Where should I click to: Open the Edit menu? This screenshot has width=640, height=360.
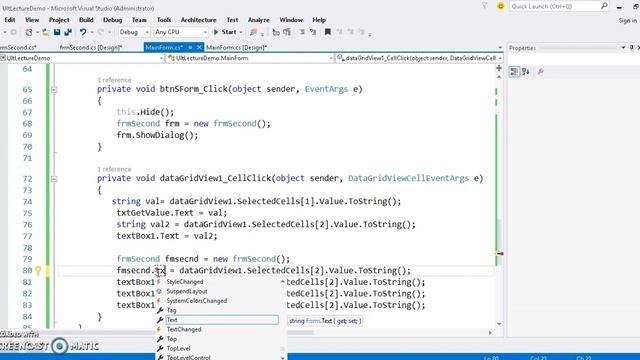(10, 20)
